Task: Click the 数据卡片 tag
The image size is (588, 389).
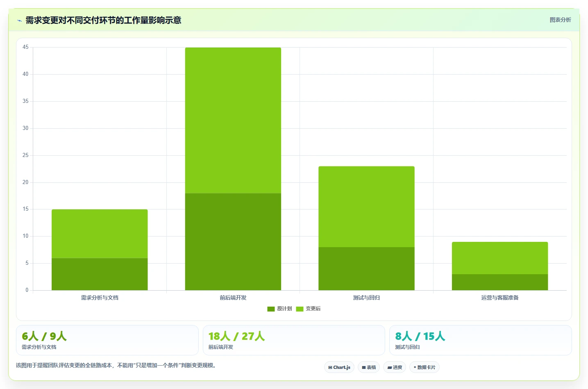Action: pos(425,367)
